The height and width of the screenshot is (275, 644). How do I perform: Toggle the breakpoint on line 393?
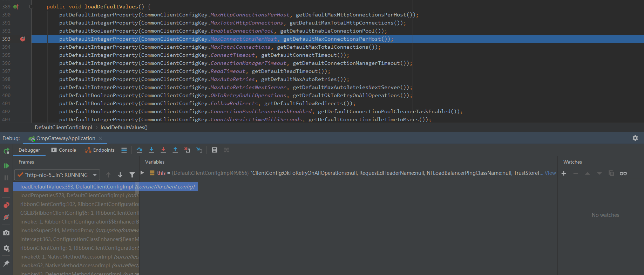(x=23, y=39)
